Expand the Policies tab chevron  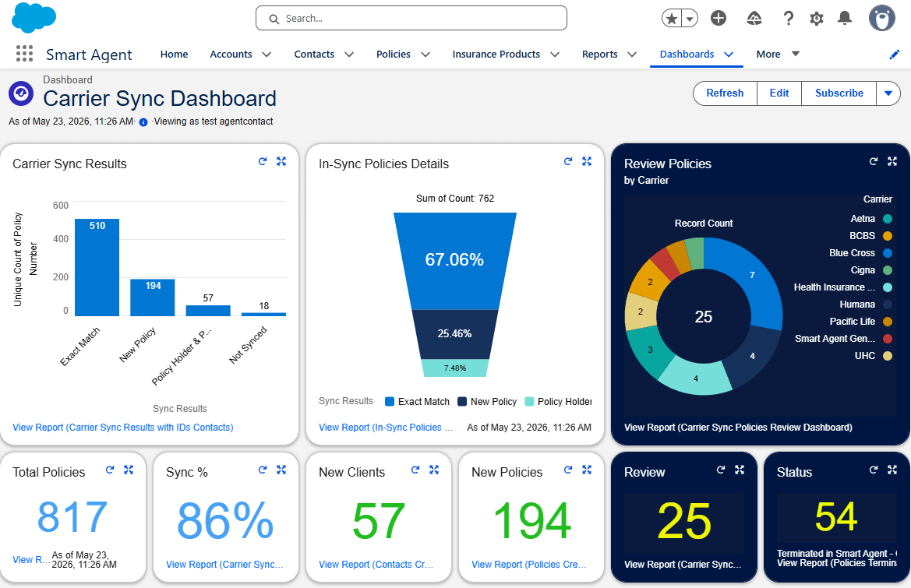[x=425, y=55]
